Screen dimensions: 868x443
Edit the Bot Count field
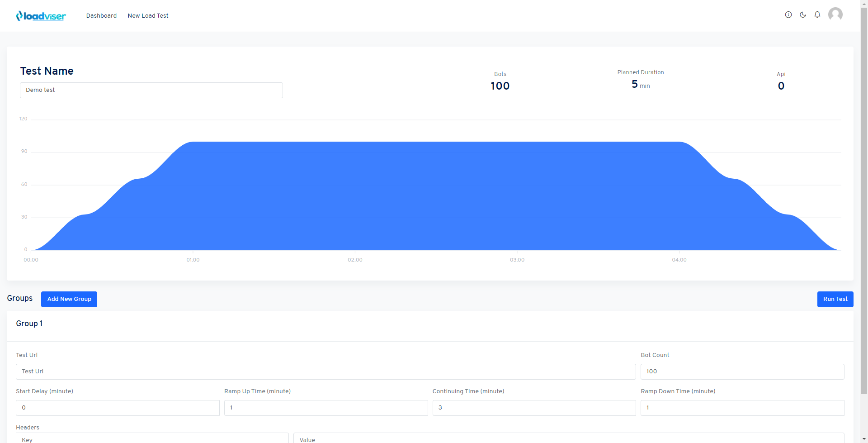tap(742, 372)
